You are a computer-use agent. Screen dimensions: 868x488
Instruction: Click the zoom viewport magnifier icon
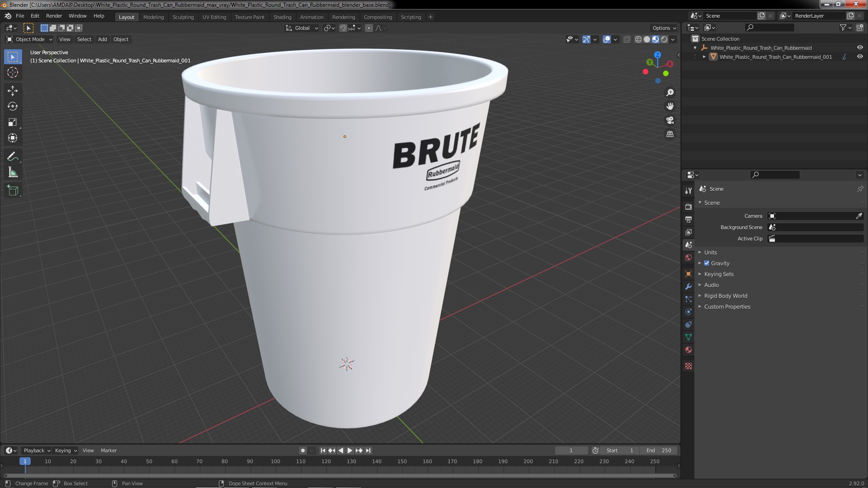(x=670, y=93)
